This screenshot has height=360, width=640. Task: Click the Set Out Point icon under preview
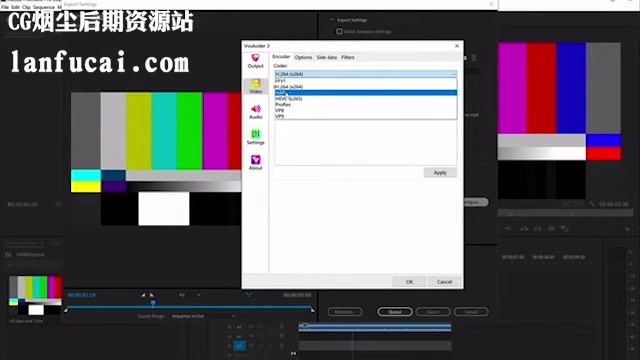(x=152, y=295)
